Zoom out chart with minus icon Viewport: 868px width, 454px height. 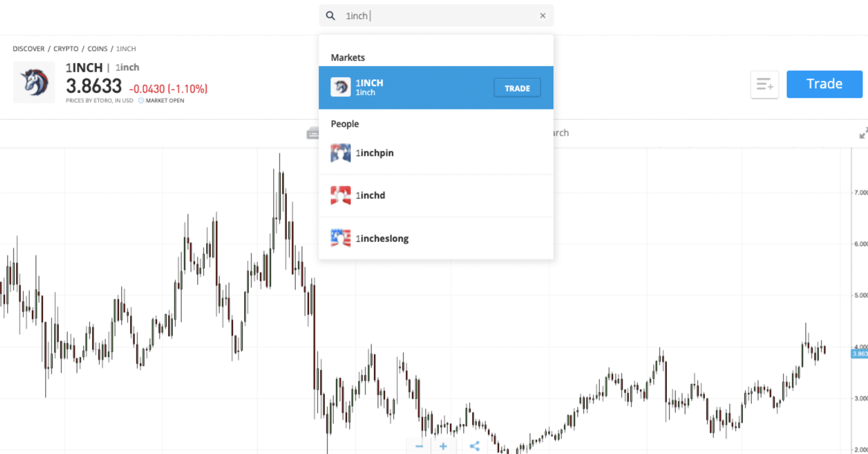pyautogui.click(x=419, y=446)
